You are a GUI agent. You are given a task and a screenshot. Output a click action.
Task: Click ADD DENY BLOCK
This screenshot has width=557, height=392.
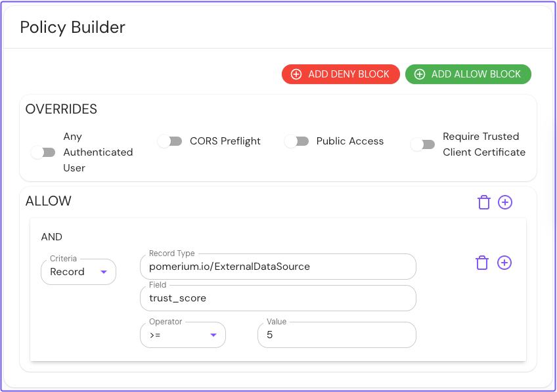(340, 74)
